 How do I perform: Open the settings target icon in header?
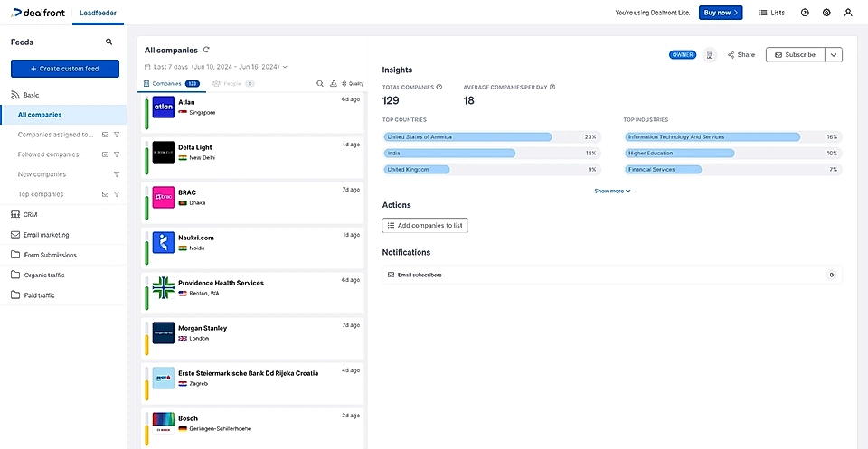pyautogui.click(x=826, y=12)
